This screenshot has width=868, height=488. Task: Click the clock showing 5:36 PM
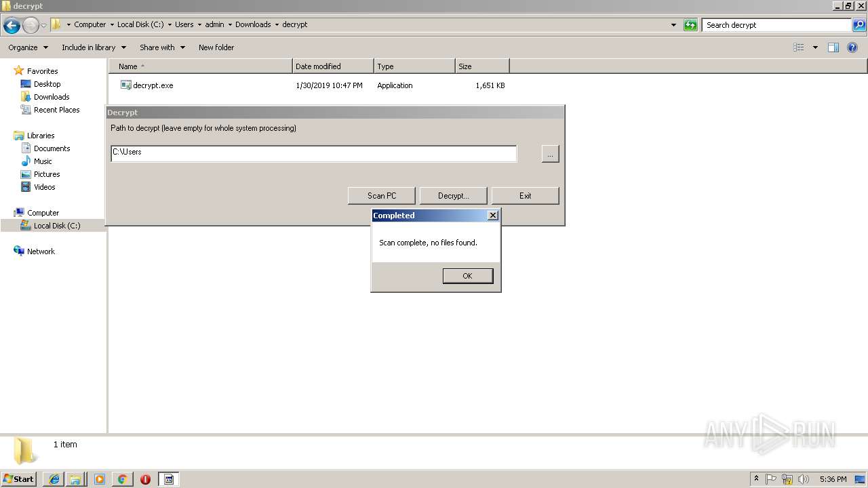point(833,479)
